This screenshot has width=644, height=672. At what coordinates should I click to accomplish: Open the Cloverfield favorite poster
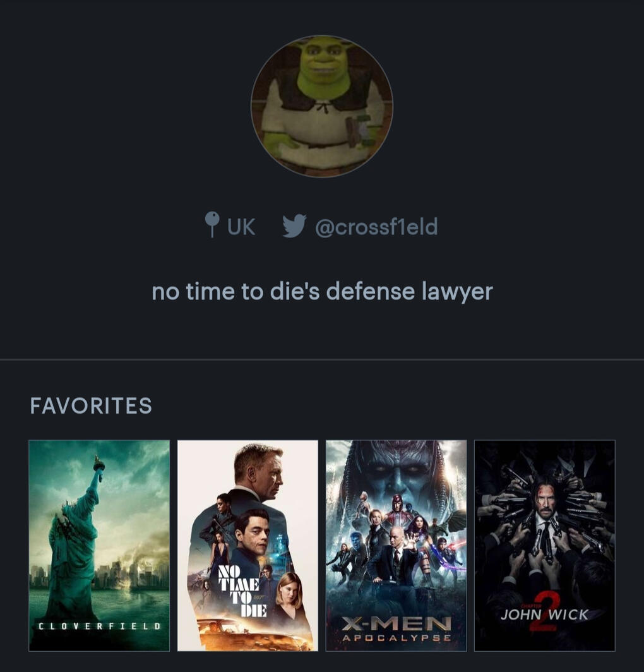click(x=99, y=546)
